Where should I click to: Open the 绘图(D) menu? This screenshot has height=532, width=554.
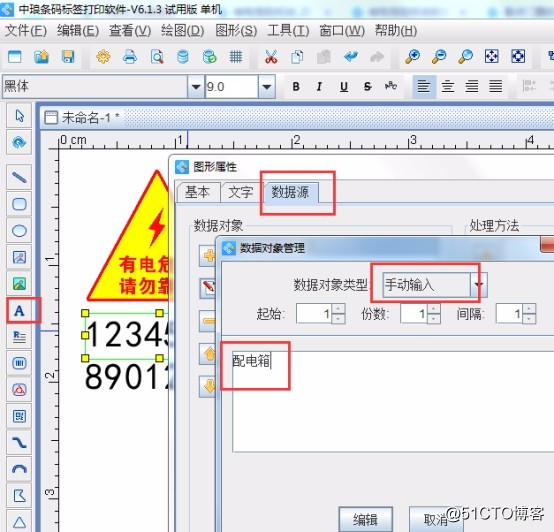(x=182, y=30)
